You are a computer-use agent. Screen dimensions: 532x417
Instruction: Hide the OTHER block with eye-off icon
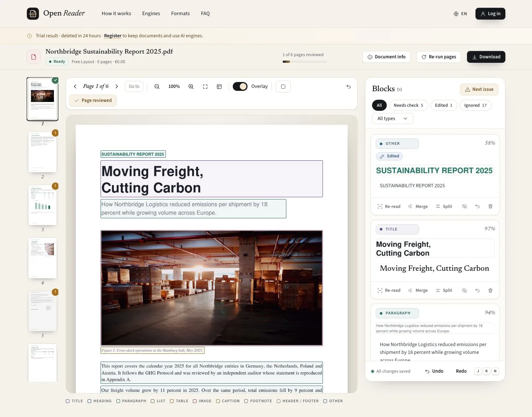pos(464,206)
